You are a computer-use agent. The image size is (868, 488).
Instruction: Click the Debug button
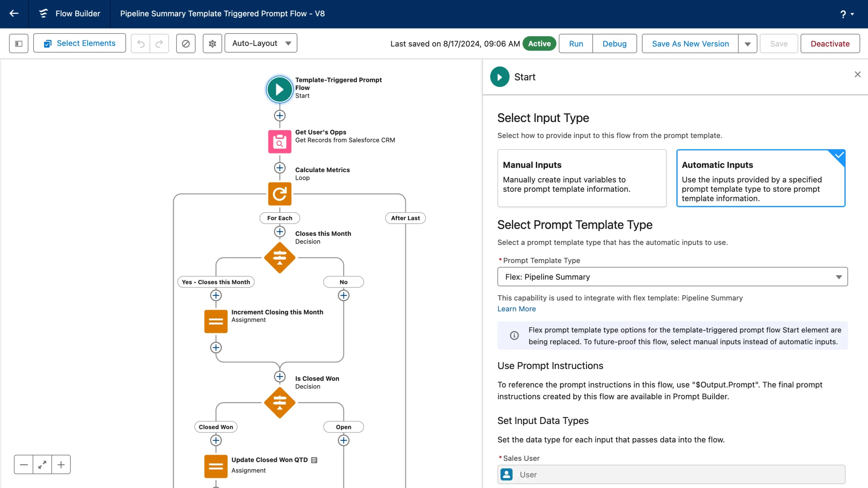[614, 44]
